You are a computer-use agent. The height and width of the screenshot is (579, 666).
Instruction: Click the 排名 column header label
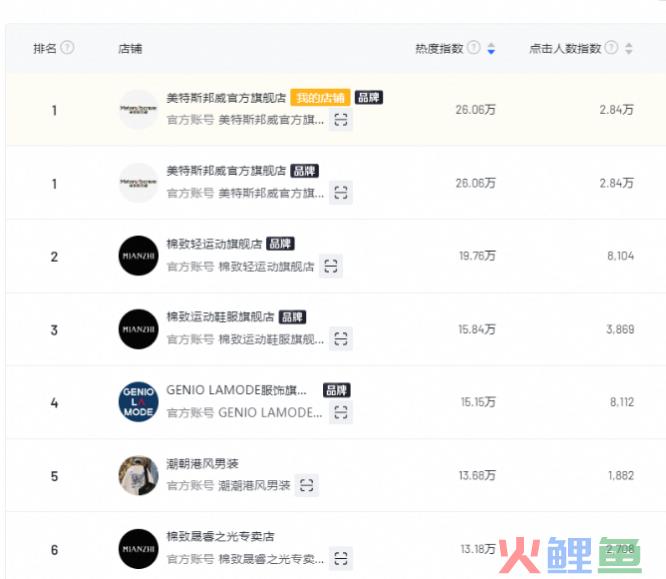point(45,48)
